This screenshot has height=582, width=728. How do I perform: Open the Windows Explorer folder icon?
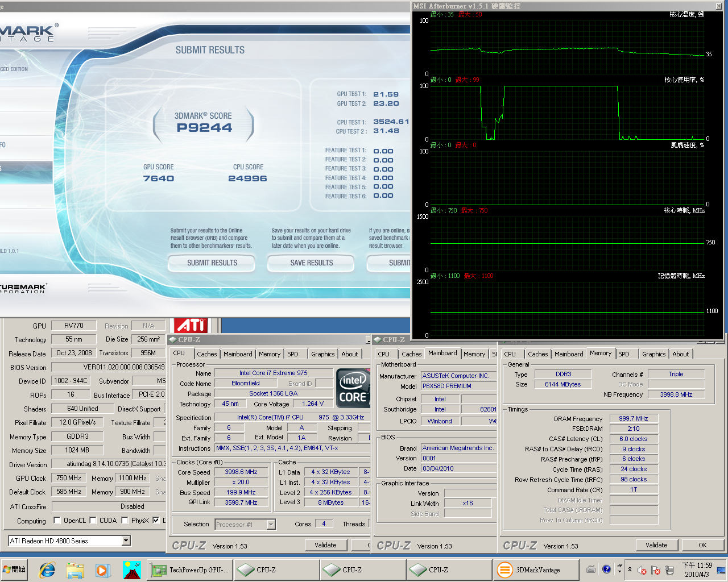pos(75,569)
